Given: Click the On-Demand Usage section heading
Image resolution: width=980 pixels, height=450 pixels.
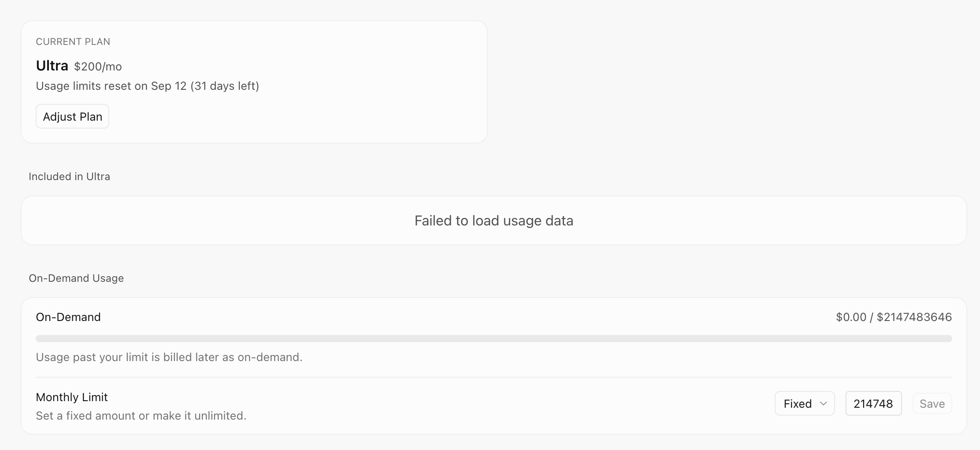Looking at the screenshot, I should tap(76, 278).
